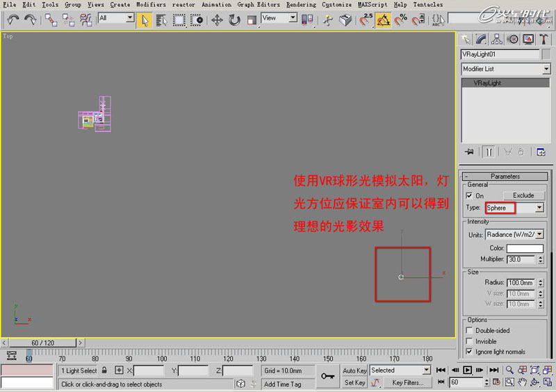Click the Key Filters button

(x=408, y=383)
